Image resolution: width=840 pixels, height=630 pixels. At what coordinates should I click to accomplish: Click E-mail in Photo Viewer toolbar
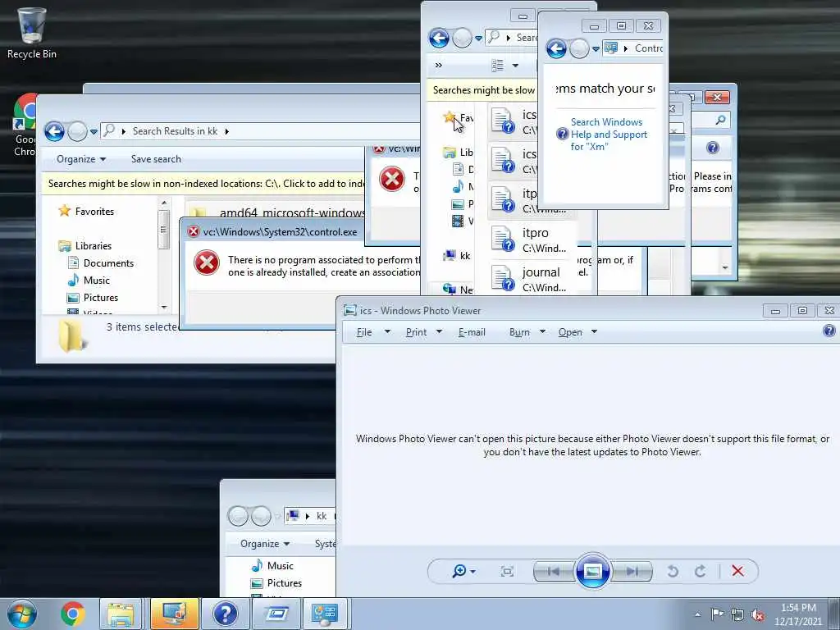point(472,332)
